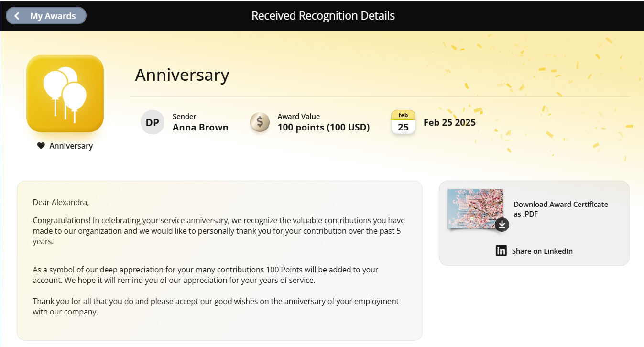Click the Received Recognition Details header title
Screen dimensions: 644x347
(323, 16)
